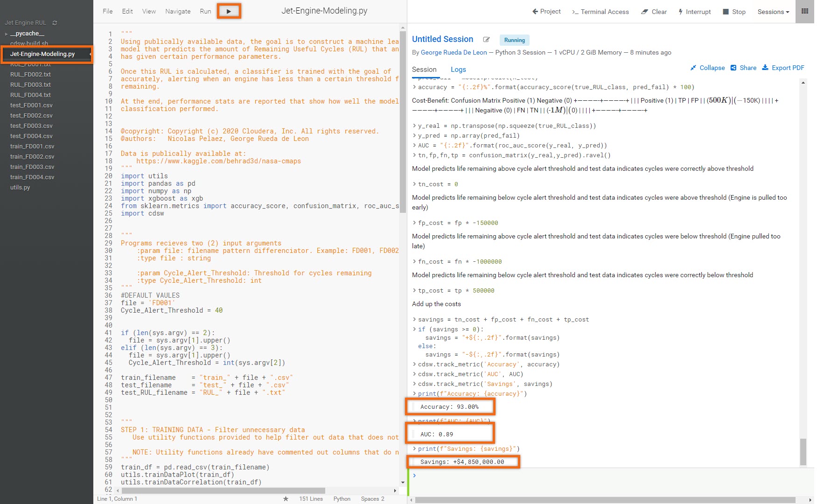Click the editor horizontal scrollbar thumb

tap(223, 490)
